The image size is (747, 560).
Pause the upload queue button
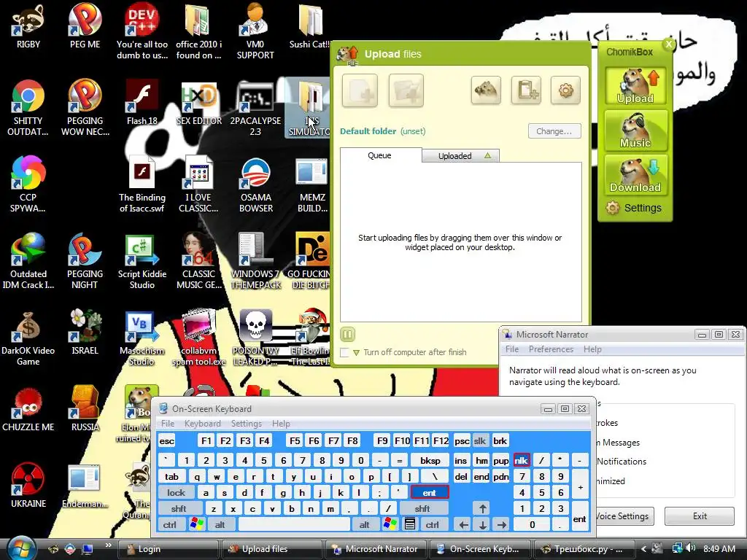click(348, 335)
